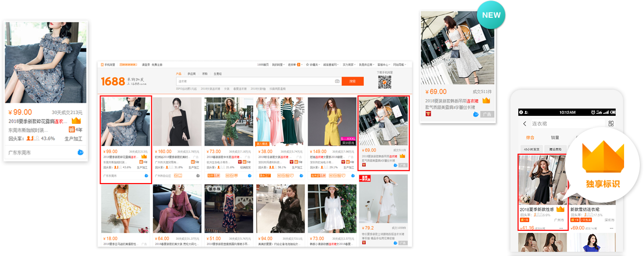
Task: Click the NEW teal badge circle
Action: click(492, 15)
